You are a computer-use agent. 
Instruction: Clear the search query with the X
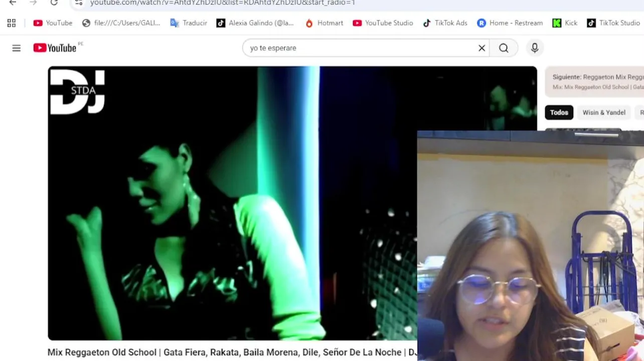(481, 48)
